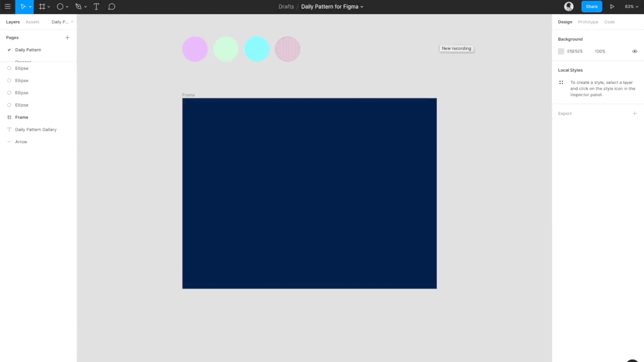Viewport: 644px width, 362px height.
Task: Select the cyan circle on canvas
Action: (x=257, y=49)
